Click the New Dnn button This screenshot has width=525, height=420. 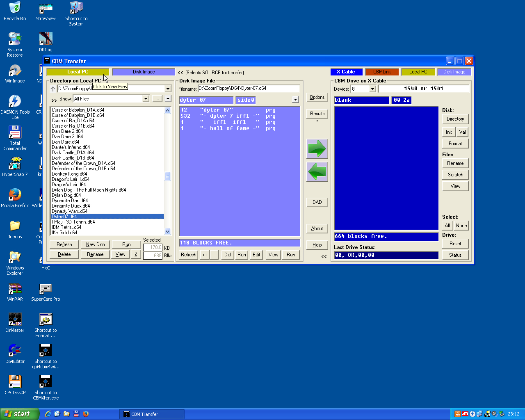(95, 244)
